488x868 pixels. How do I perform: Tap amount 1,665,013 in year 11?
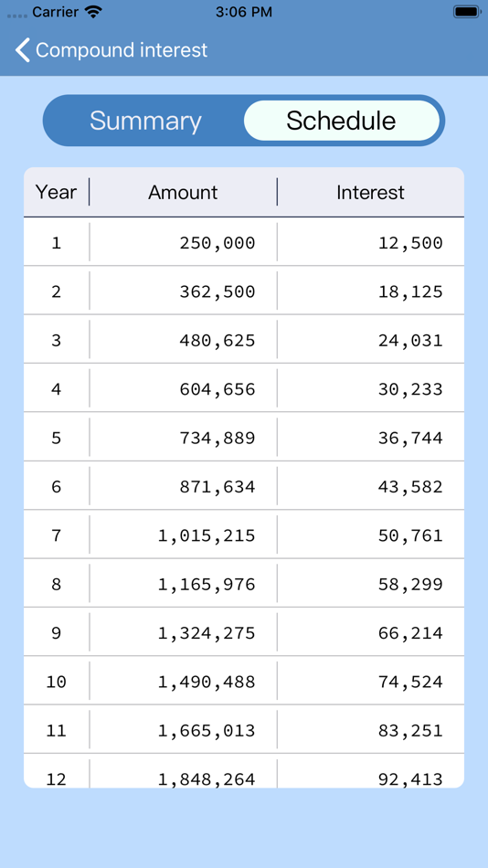(207, 730)
